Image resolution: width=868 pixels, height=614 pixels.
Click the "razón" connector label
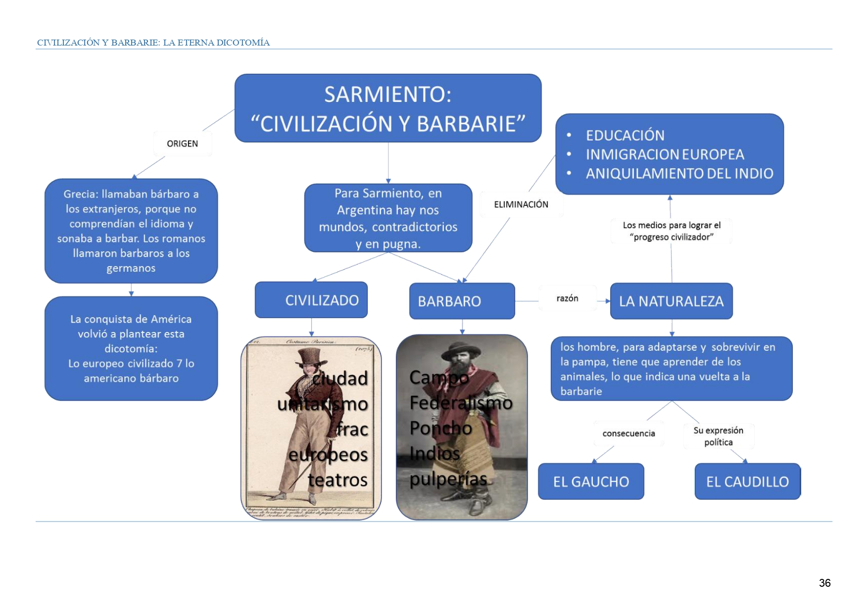[567, 298]
